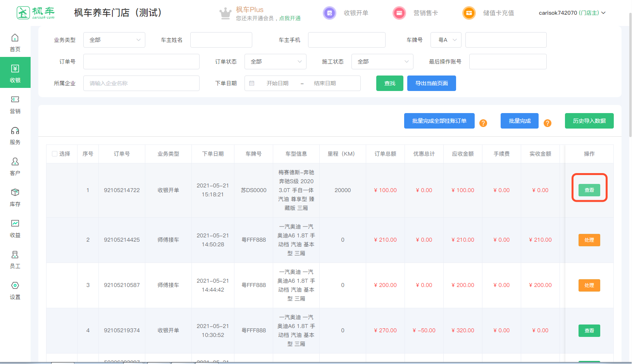Click 处理 button for order 92105214425

click(589, 240)
